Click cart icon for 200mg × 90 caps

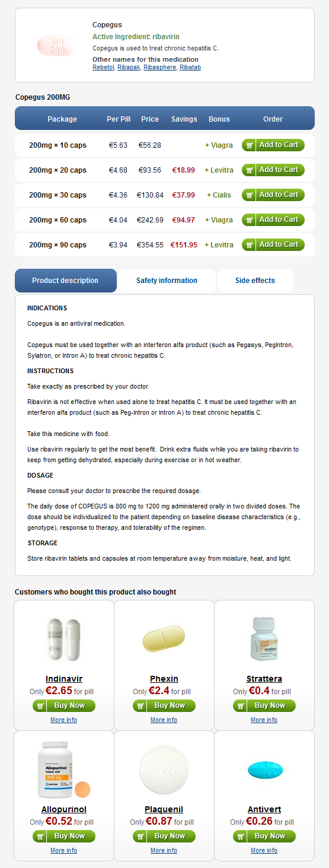250,244
